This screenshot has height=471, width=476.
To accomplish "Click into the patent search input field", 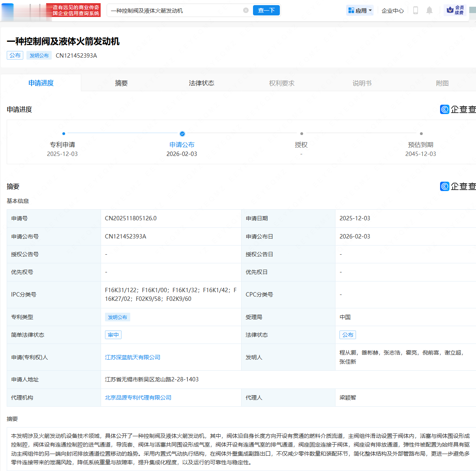I will click(176, 11).
